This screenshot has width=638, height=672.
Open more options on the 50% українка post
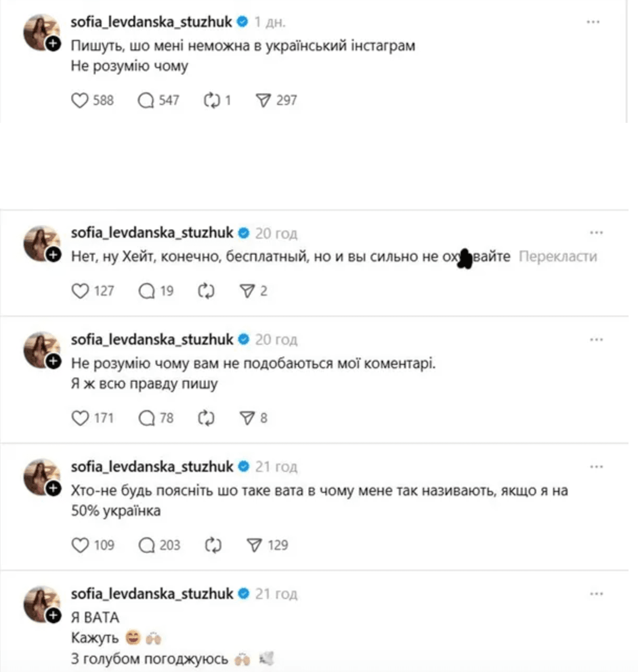[596, 467]
